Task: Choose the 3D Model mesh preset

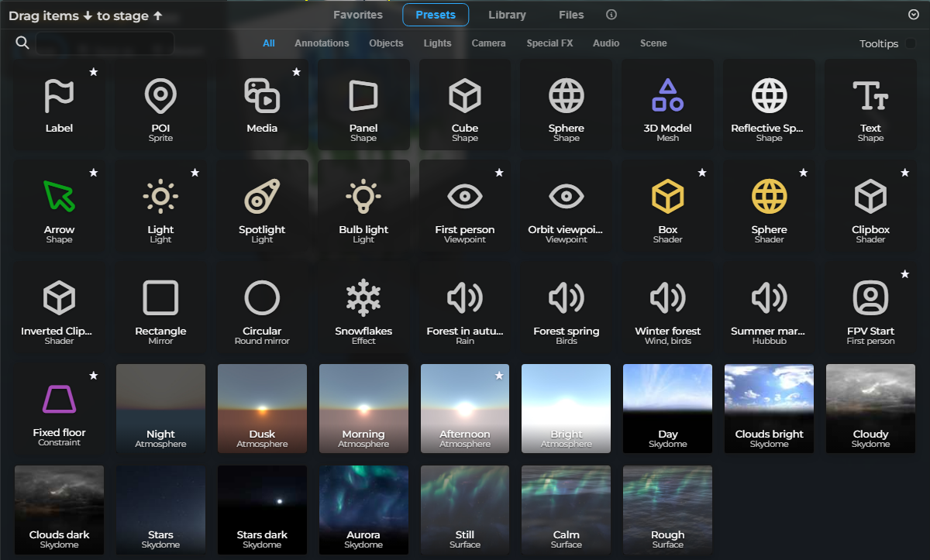Action: coord(668,105)
